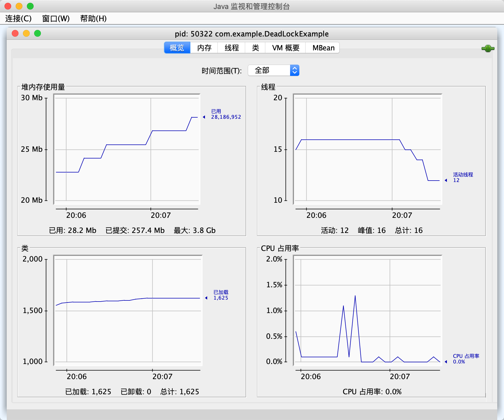The image size is (504, 420).
Task: Switch to the 概览 tab
Action: pos(177,48)
